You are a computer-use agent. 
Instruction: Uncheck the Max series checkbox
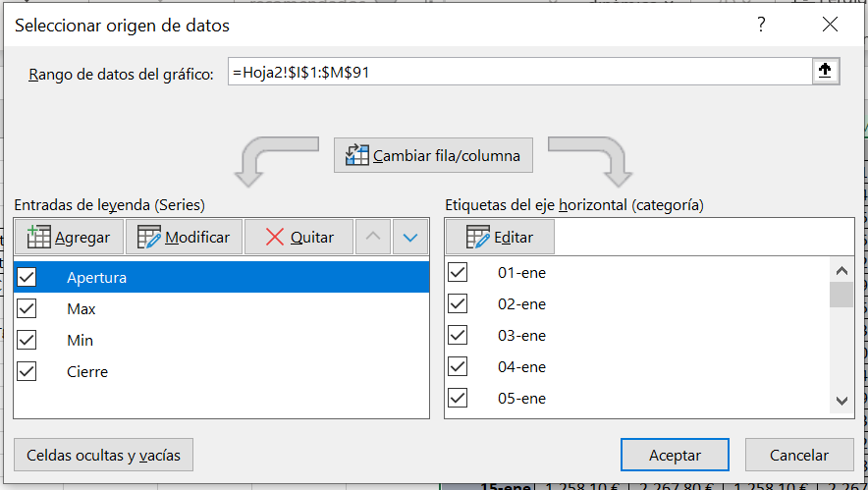[27, 309]
